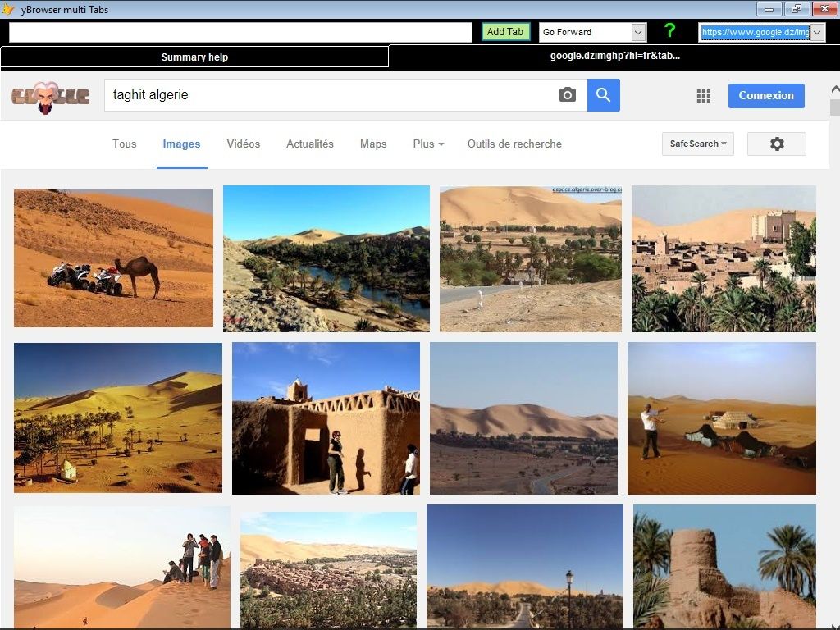
Task: Open the camel and quad bikes thumbnail
Action: (113, 258)
